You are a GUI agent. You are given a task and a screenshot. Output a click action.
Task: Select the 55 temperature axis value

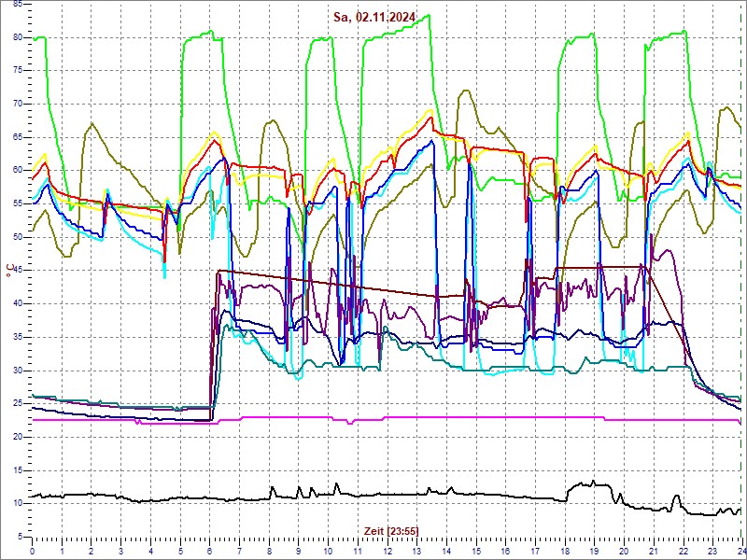tap(17, 203)
